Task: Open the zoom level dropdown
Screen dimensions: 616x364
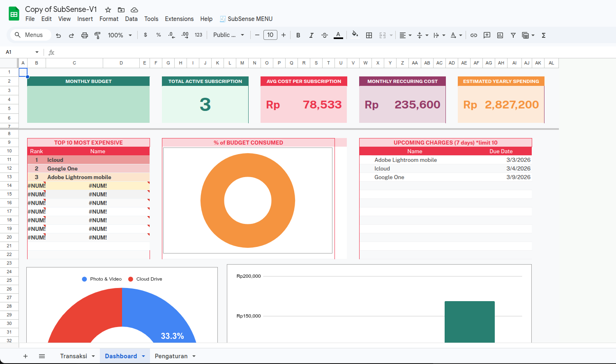Action: coord(120,35)
